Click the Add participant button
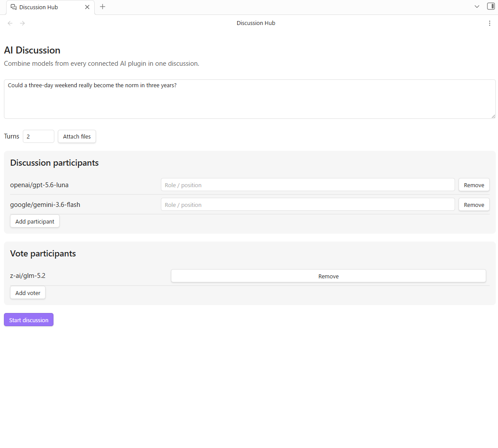The height and width of the screenshot is (448, 498). 35,221
